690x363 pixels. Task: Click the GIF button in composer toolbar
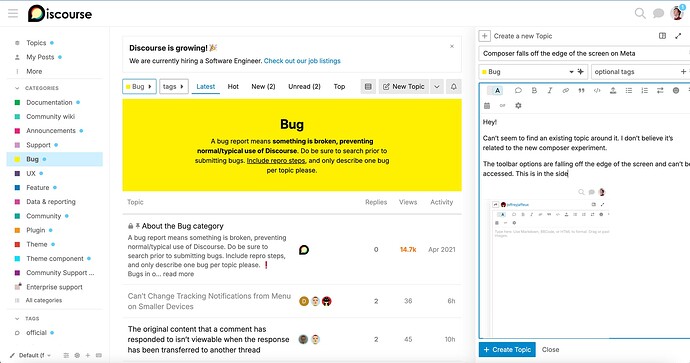point(503,106)
